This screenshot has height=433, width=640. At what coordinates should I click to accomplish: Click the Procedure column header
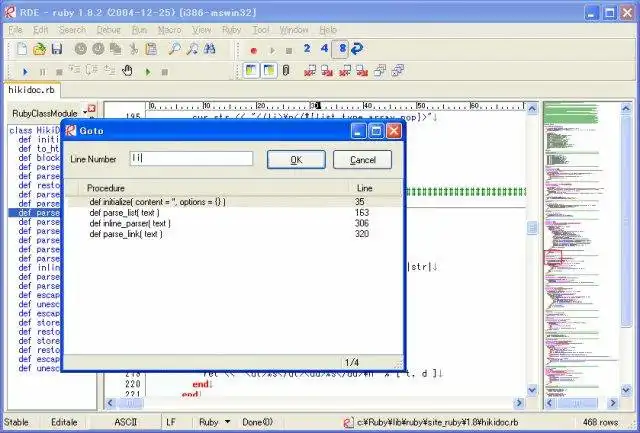pyautogui.click(x=214, y=188)
